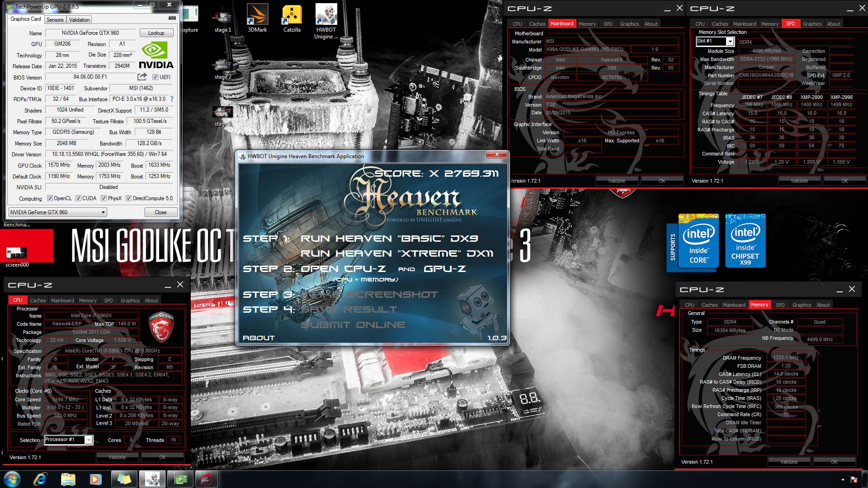The image size is (868, 488).
Task: Select the stage 2 desktop image file
Action: click(x=222, y=69)
